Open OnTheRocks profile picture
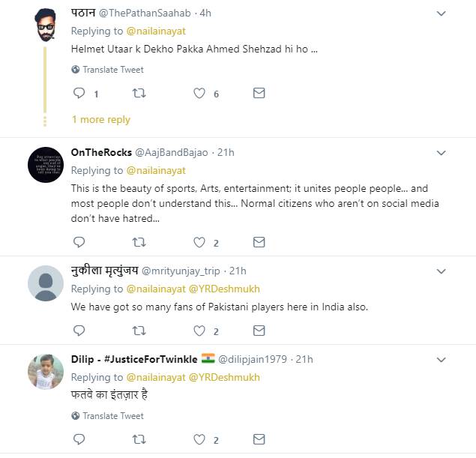Screen dimensions: 476x458 (45, 165)
